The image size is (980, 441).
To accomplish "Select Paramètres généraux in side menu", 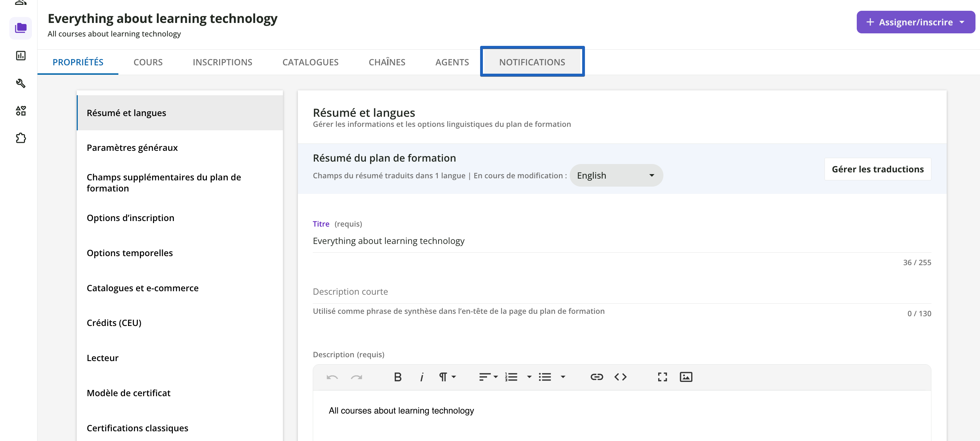I will 180,147.
